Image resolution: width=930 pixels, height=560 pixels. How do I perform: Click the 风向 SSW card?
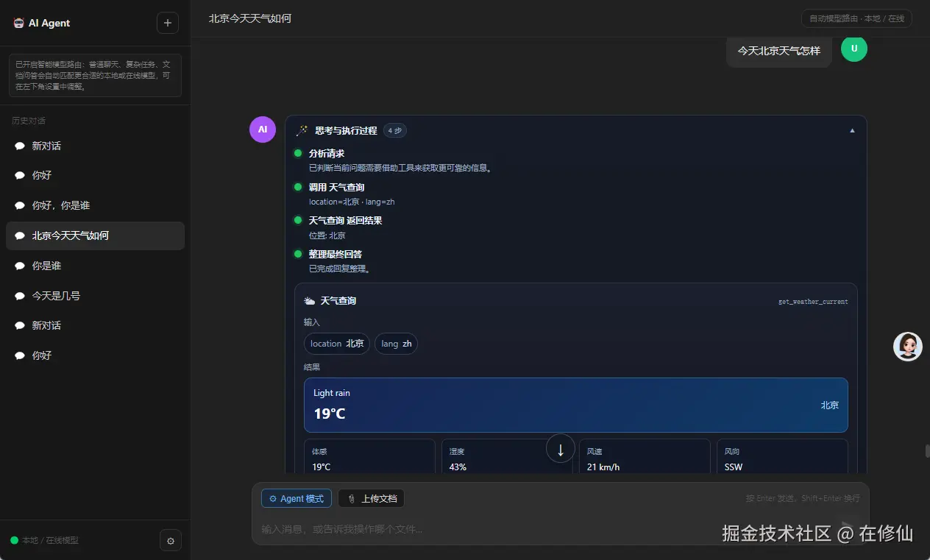782,456
